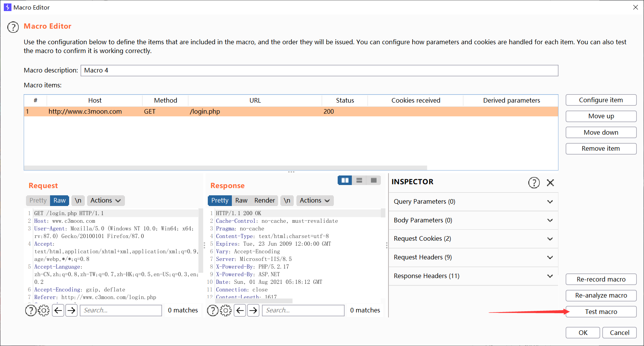Click macro items horizontal scrollbar
The image size is (644, 346).
pos(225,168)
